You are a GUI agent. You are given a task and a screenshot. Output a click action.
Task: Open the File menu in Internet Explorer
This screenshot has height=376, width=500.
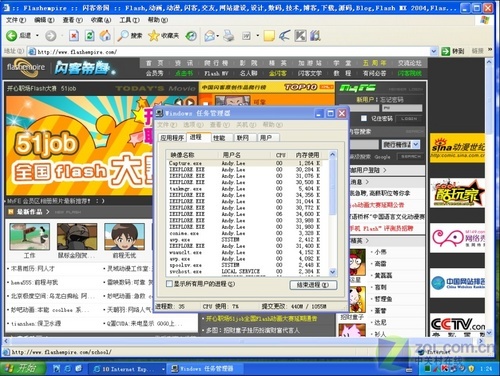[16, 20]
